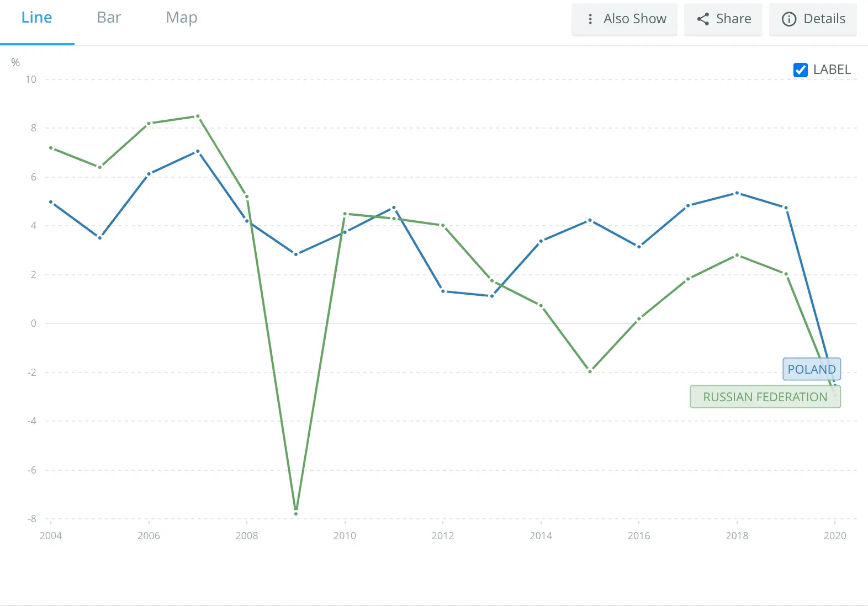The width and height of the screenshot is (868, 606).
Task: Switch to the Bar tab
Action: click(x=109, y=18)
